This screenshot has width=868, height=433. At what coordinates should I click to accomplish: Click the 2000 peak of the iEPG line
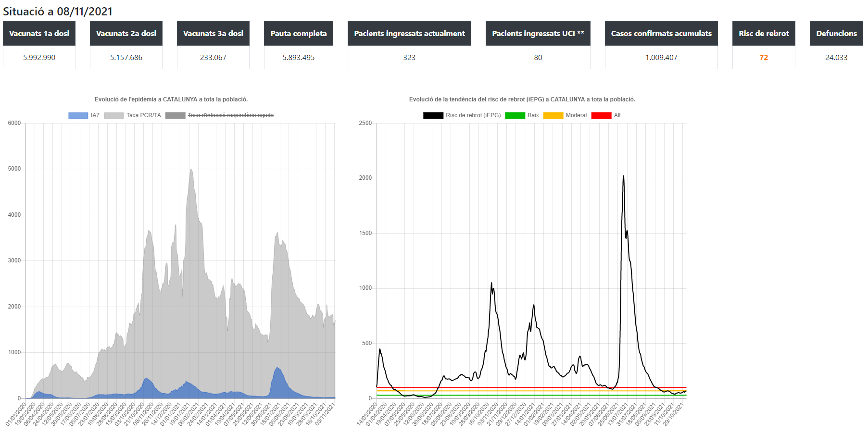(x=624, y=176)
